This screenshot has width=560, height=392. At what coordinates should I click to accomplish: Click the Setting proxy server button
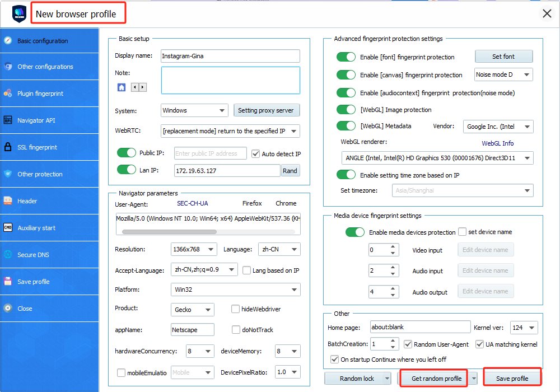click(266, 110)
